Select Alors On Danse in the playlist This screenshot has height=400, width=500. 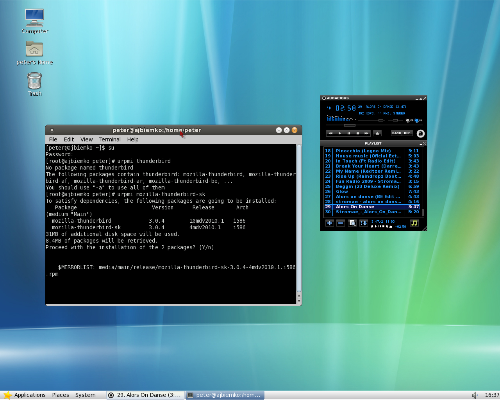372,207
